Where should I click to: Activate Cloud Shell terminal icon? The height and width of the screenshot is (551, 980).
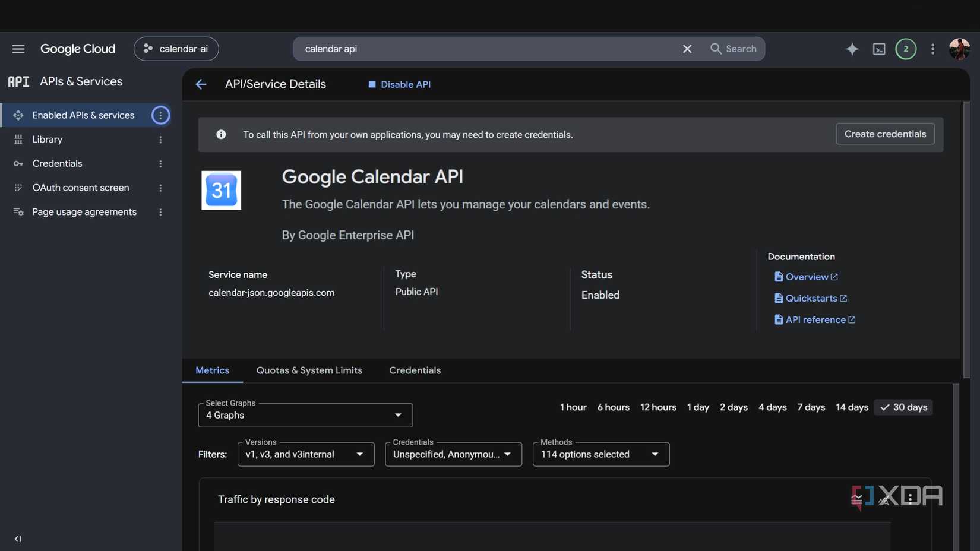pyautogui.click(x=879, y=49)
